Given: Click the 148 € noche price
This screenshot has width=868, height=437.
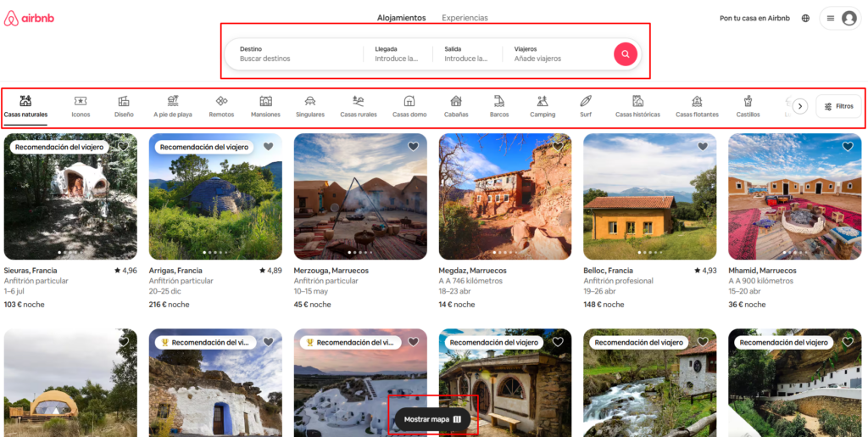Looking at the screenshot, I should pyautogui.click(x=604, y=305).
